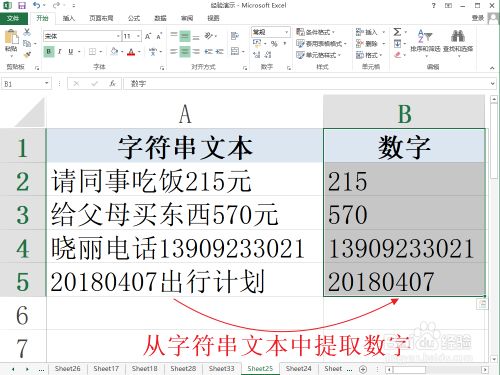Screen dimensions: 500x375
Task: Toggle Bold formatting button
Action: point(49,52)
